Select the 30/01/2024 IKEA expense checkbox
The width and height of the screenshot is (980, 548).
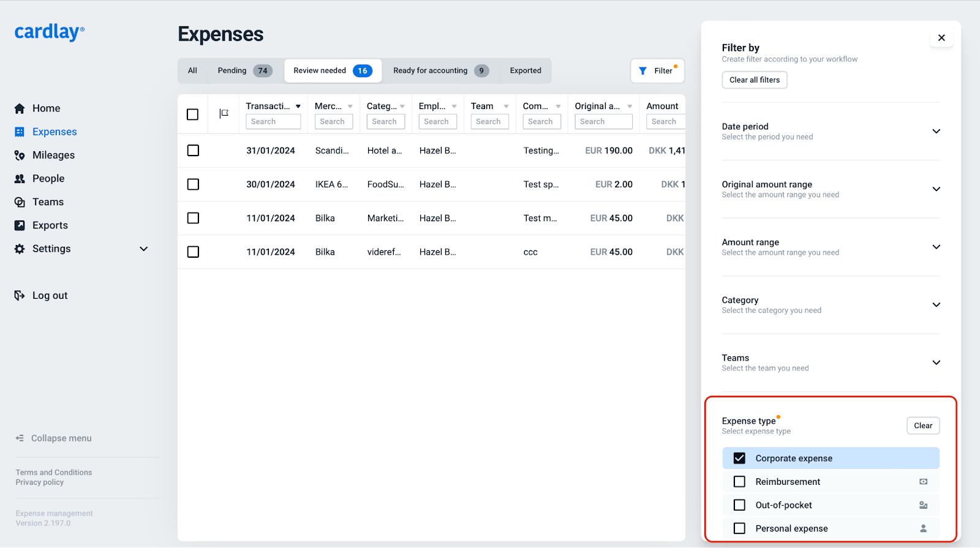click(x=193, y=184)
